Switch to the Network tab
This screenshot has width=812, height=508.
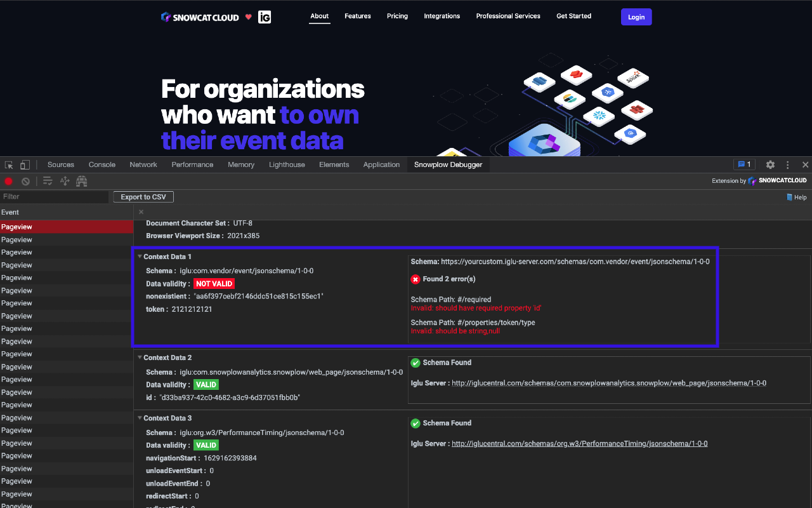tap(143, 164)
